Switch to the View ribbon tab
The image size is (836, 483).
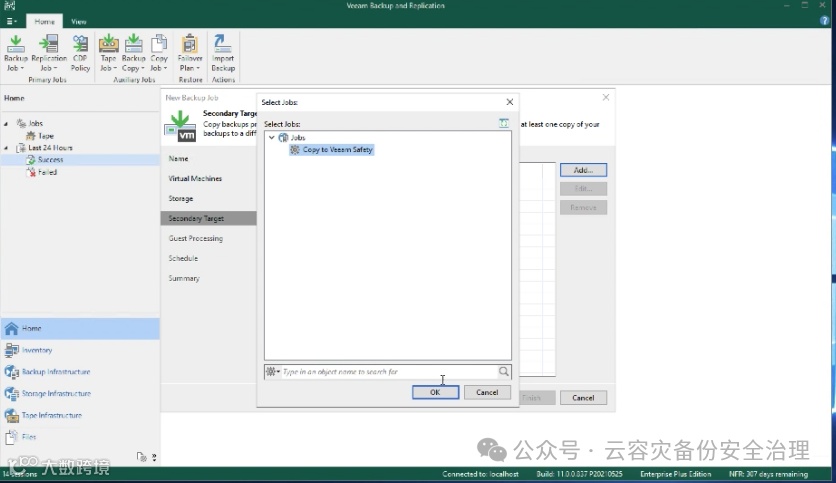pos(78,21)
